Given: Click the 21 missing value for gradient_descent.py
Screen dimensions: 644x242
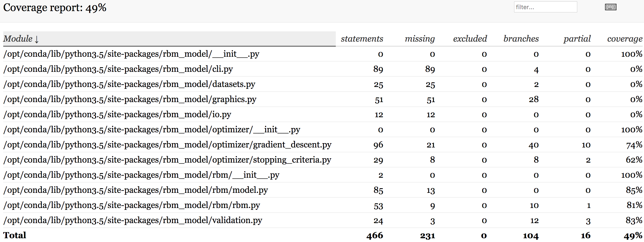Looking at the screenshot, I should [431, 145].
